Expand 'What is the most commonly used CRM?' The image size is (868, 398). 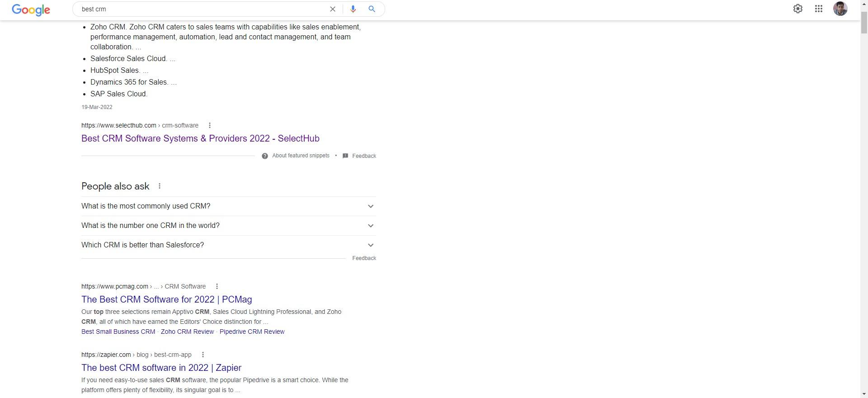229,206
